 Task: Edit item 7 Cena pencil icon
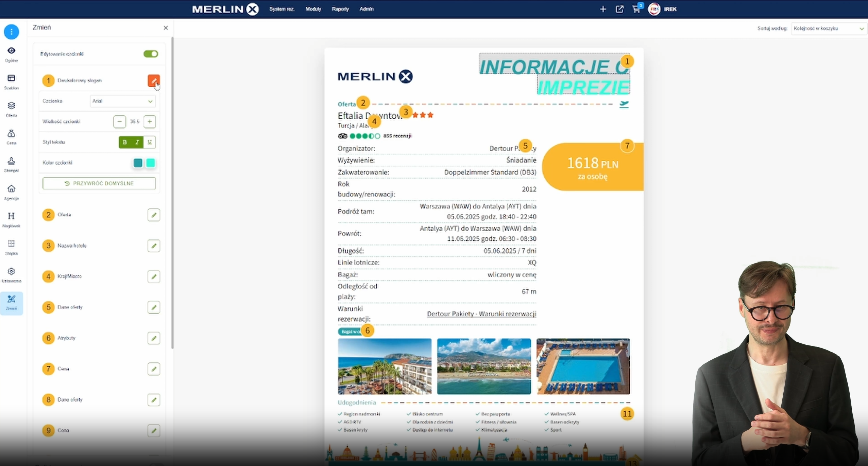(154, 369)
